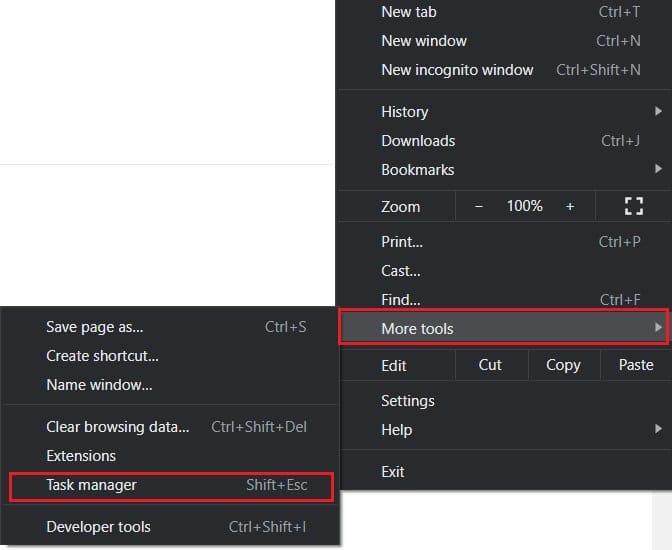672x550 pixels.
Task: Expand the Help submenu
Action: pyautogui.click(x=504, y=430)
